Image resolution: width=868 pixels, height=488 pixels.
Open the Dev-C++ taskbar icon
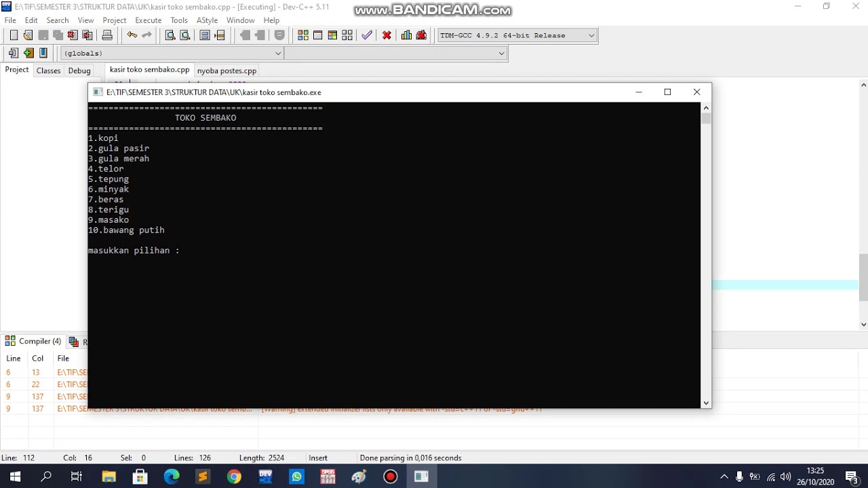tap(265, 476)
